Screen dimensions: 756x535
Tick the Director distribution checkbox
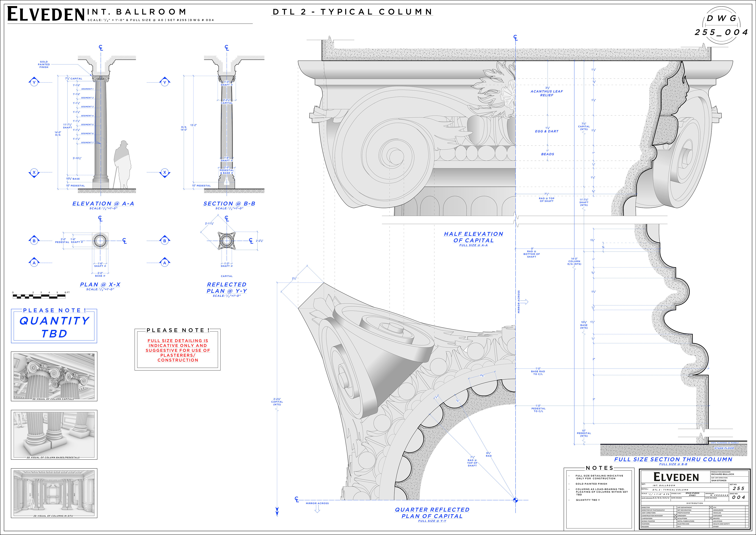click(675, 508)
